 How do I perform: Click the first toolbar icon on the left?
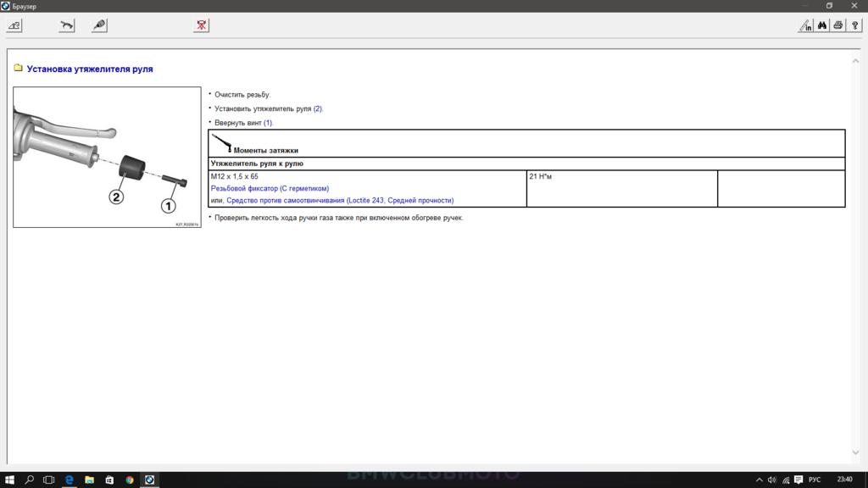coord(14,25)
